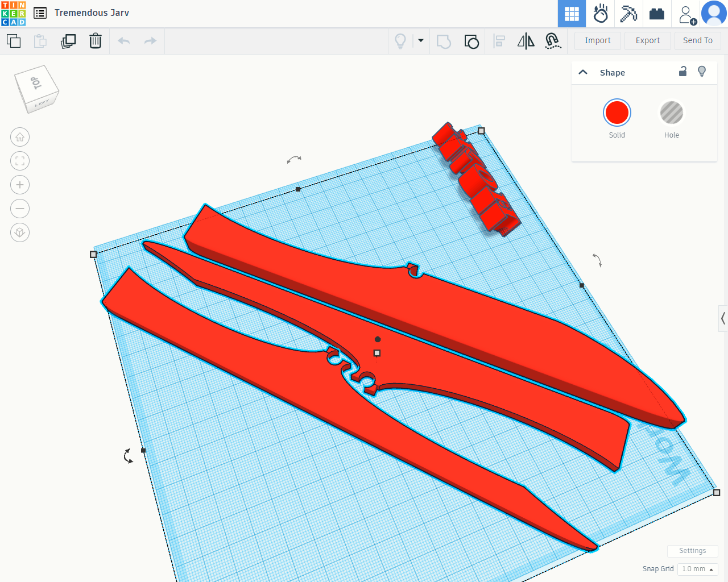This screenshot has height=582, width=728.
Task: Toggle the shape lock icon
Action: point(683,72)
